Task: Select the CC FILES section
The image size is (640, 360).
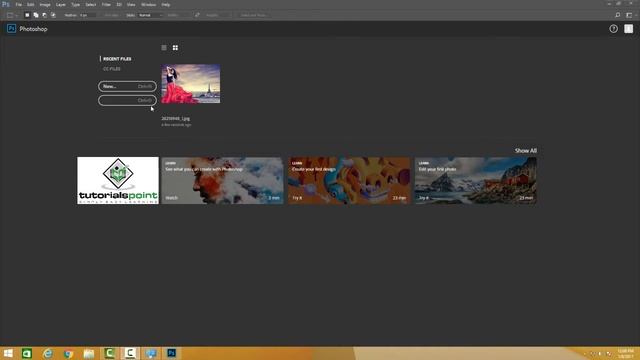Action: (111, 69)
